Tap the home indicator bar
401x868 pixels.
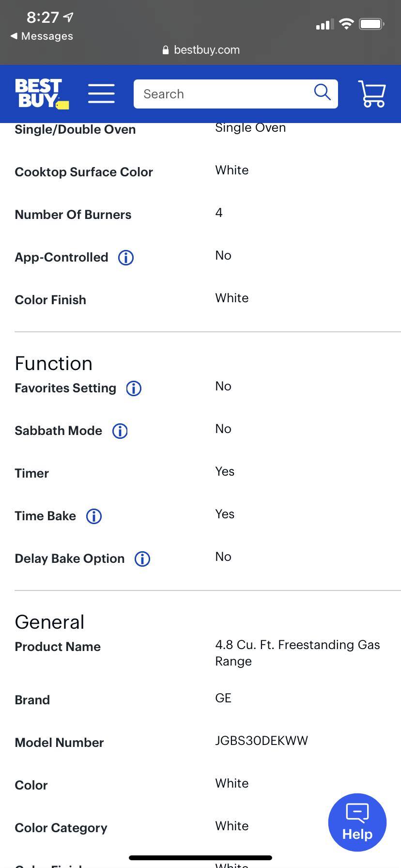pos(200,858)
